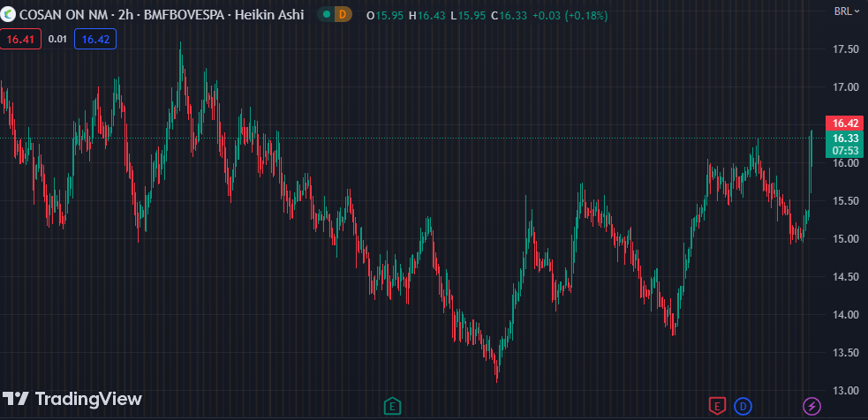Click the +0.03 (+0.18%) change value
This screenshot has height=420, width=868.
pos(570,16)
